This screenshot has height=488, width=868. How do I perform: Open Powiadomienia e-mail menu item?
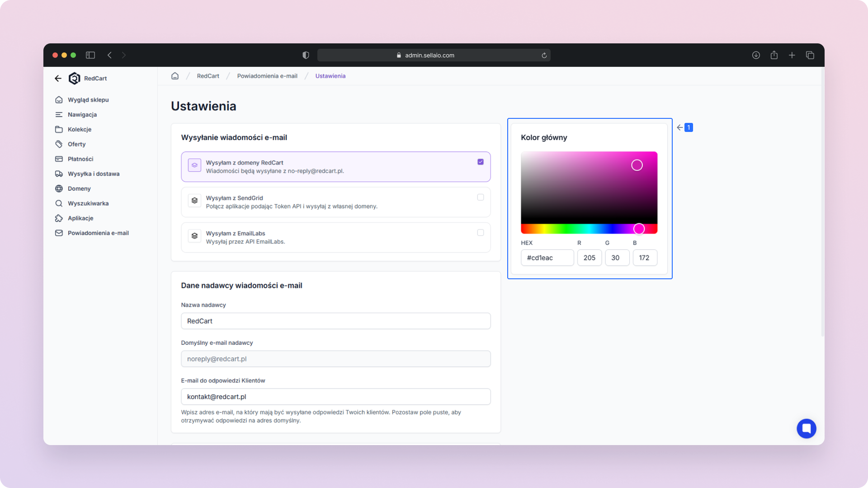pos(98,233)
